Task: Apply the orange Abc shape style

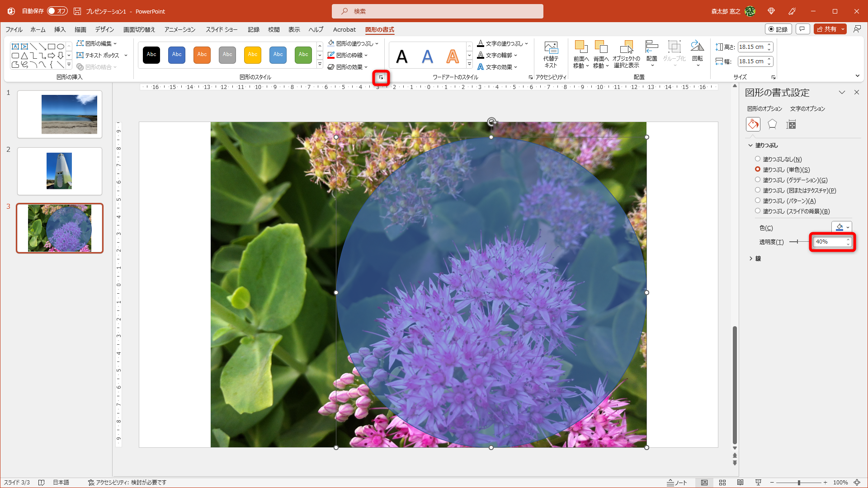Action: (x=202, y=55)
